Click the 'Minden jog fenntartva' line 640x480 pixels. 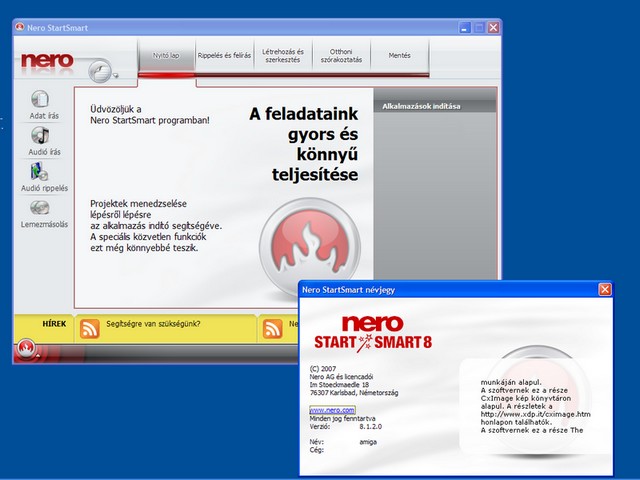342,418
